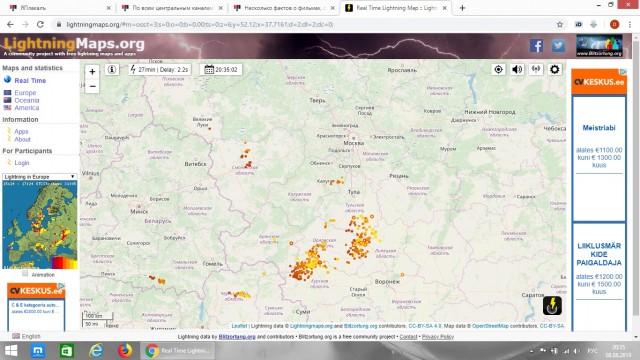Open Maxthon browser from taskbar

click(38, 351)
